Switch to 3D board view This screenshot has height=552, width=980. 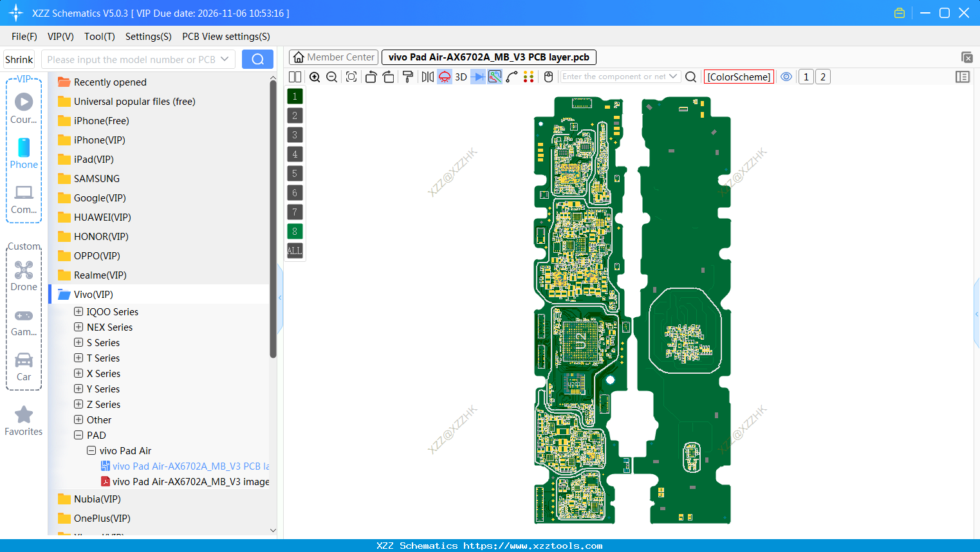[460, 77]
